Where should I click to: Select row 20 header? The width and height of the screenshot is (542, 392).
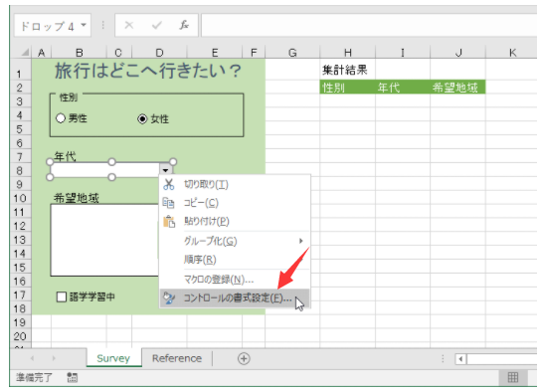click(20, 336)
